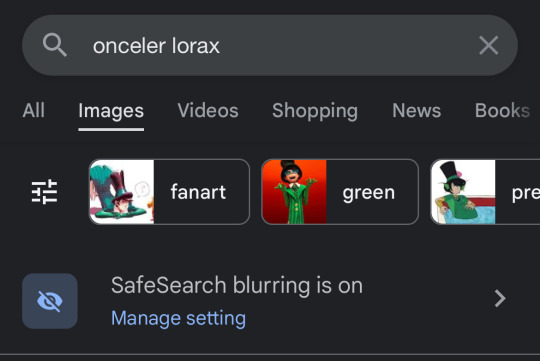Open the image filter tools icon
The image size is (540, 361).
tap(44, 192)
